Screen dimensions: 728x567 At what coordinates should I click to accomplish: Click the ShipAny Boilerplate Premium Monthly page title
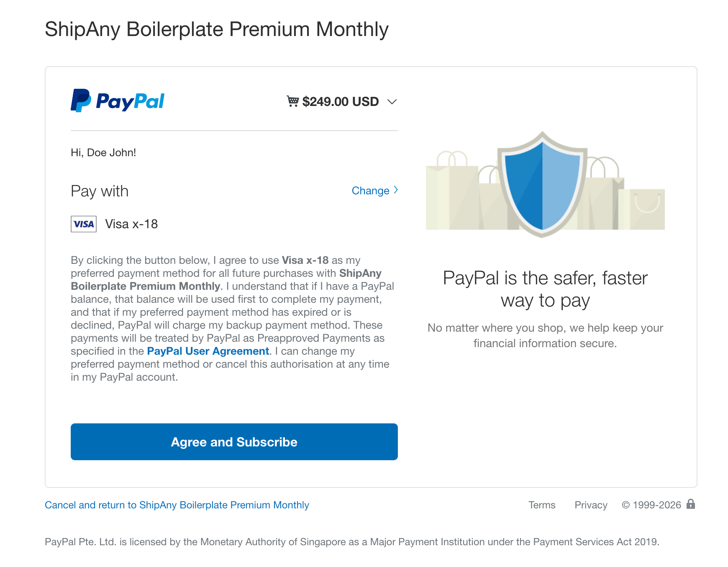(217, 29)
